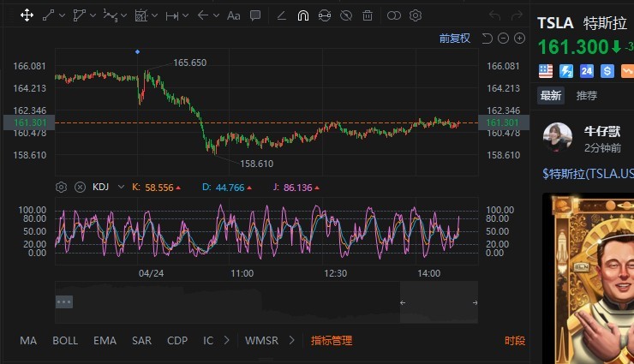Click the highlighted navigator range window
This screenshot has width=634, height=364.
tap(439, 302)
